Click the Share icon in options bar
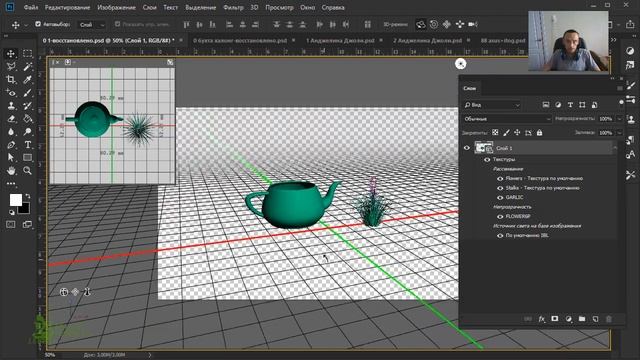This screenshot has height=360, width=640. click(x=630, y=24)
